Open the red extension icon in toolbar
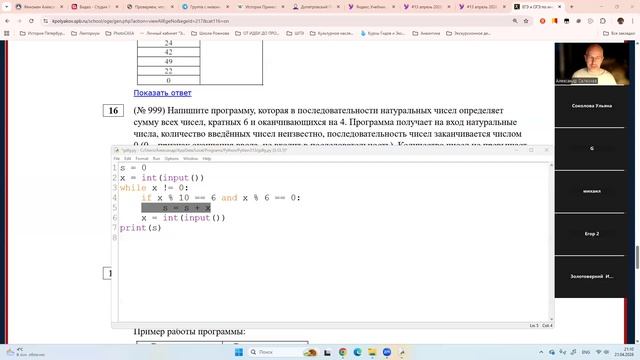 click(542, 21)
